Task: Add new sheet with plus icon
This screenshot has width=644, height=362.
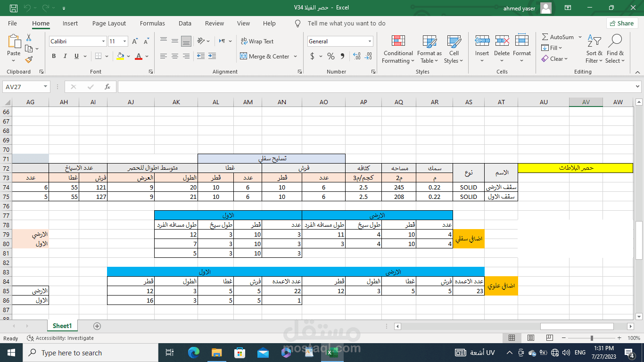Action: pos(97,326)
